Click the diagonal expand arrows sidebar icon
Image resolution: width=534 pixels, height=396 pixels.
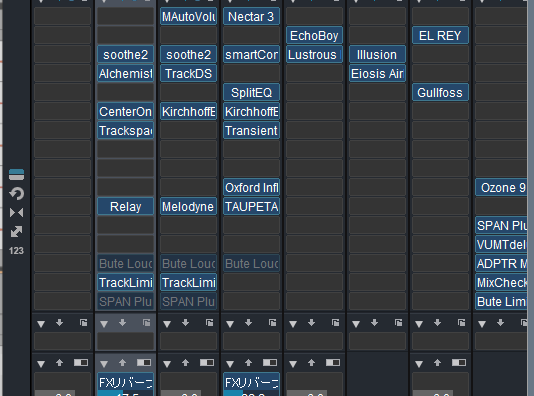16,232
